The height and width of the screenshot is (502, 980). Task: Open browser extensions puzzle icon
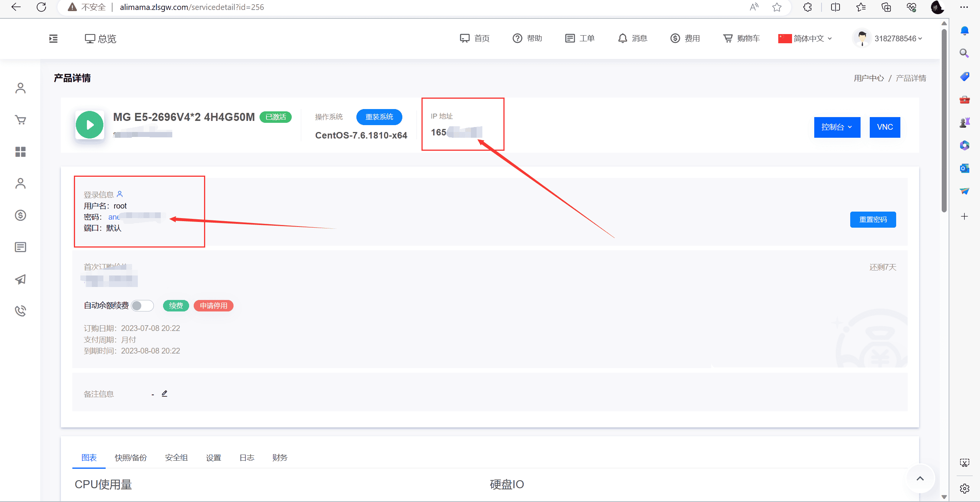[808, 7]
